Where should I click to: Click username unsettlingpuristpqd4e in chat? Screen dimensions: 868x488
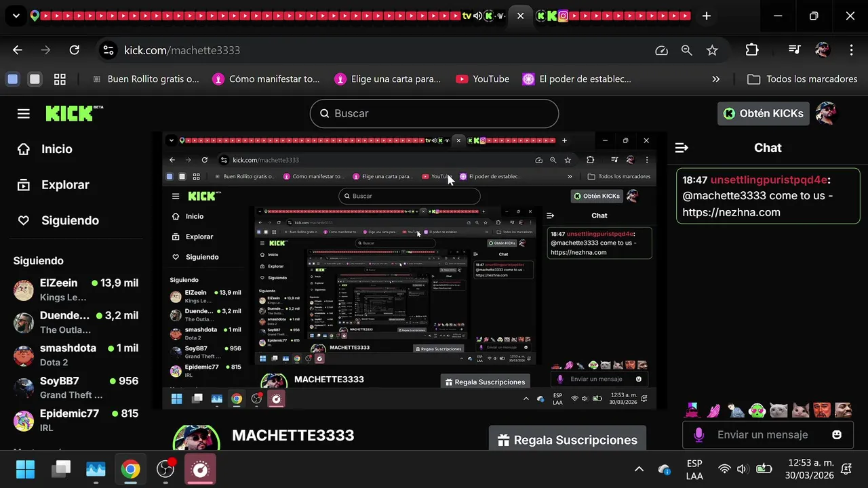(769, 180)
